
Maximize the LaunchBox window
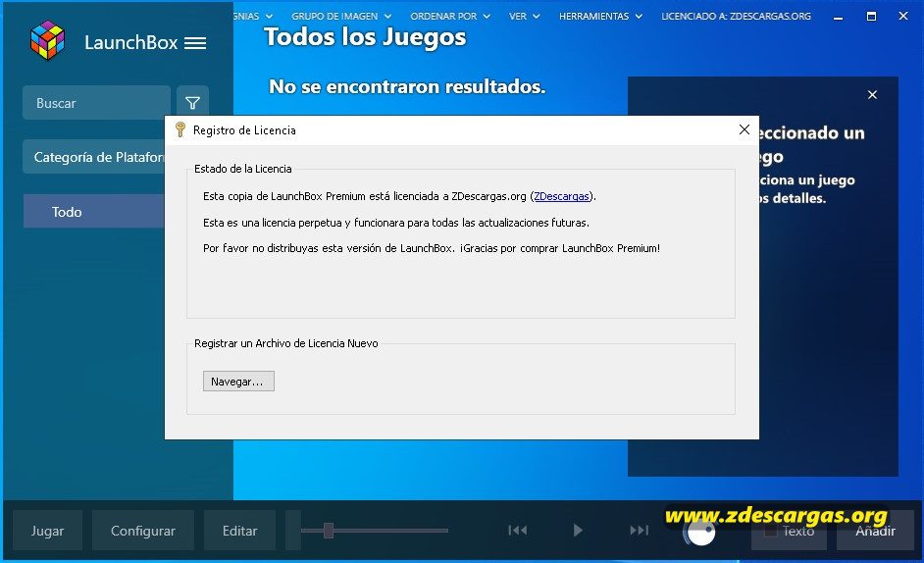(871, 17)
